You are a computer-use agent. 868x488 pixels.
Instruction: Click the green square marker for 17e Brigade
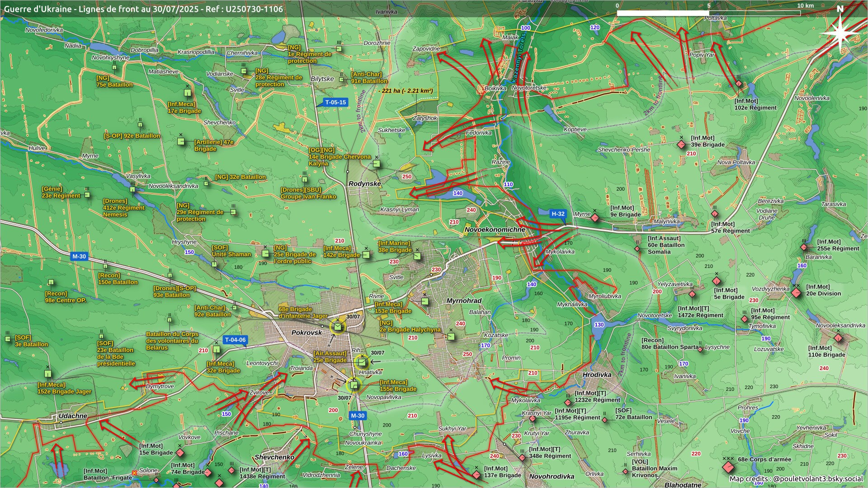click(x=188, y=93)
